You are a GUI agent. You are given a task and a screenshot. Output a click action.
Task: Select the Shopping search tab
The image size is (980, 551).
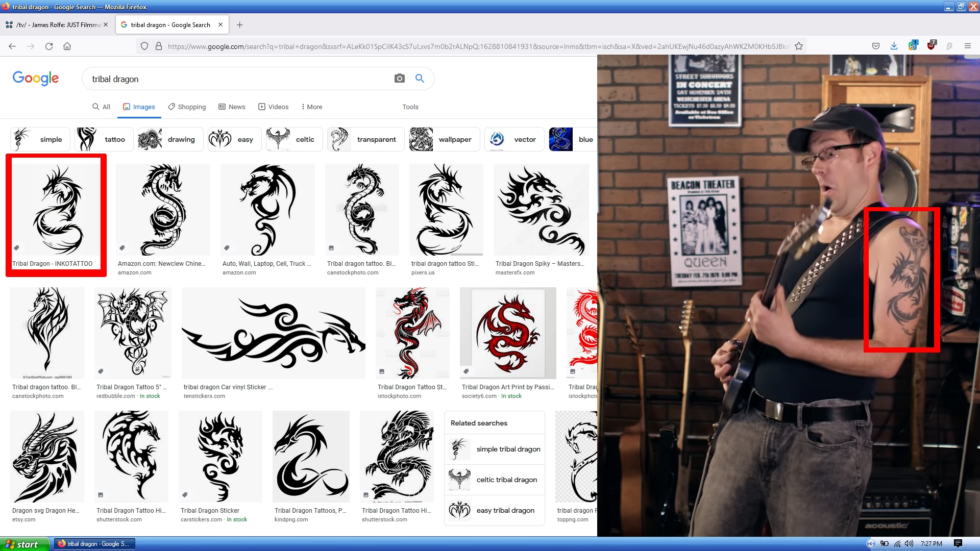(x=187, y=107)
